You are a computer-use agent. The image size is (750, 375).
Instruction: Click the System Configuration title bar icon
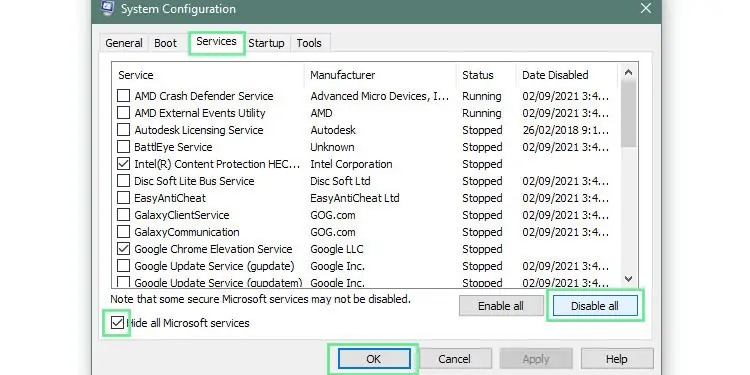(x=108, y=7)
